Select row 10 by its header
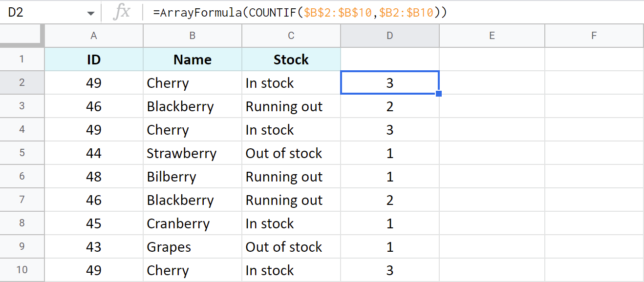 pos(22,270)
